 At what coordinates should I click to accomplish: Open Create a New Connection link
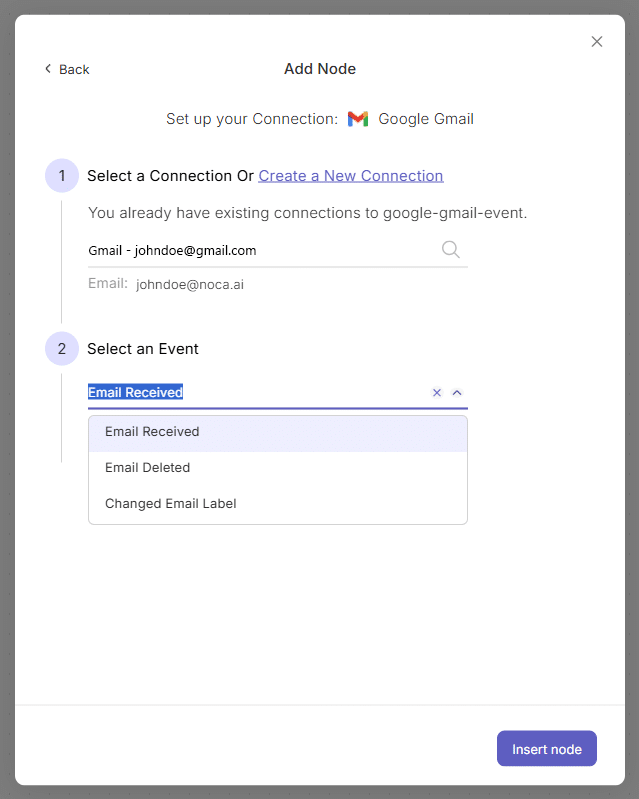(351, 176)
